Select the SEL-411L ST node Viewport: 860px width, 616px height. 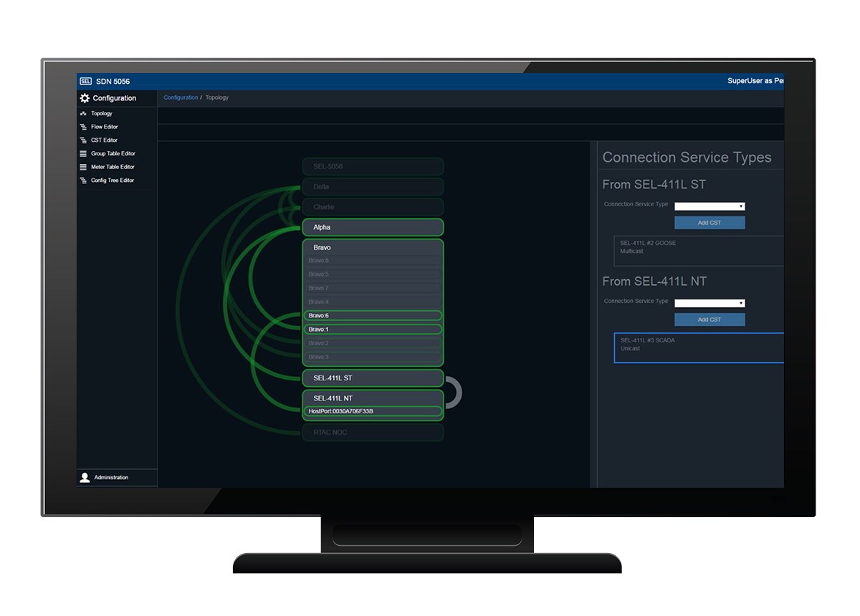pos(373,378)
